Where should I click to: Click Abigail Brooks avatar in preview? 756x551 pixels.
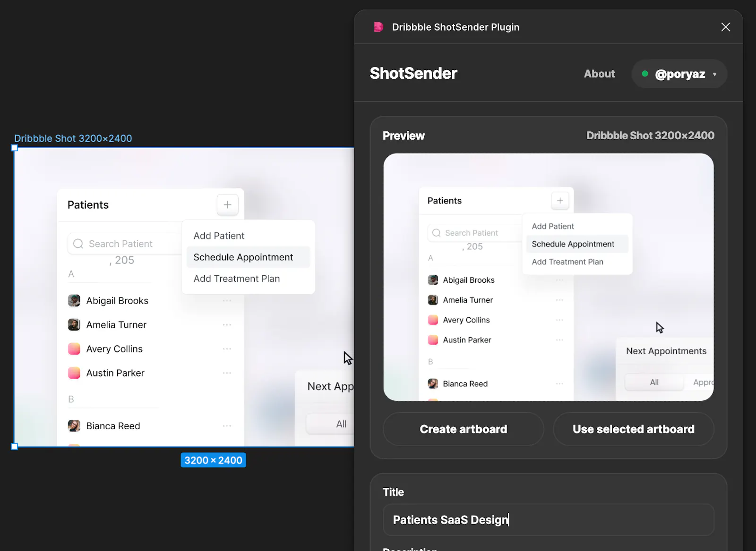(x=433, y=280)
